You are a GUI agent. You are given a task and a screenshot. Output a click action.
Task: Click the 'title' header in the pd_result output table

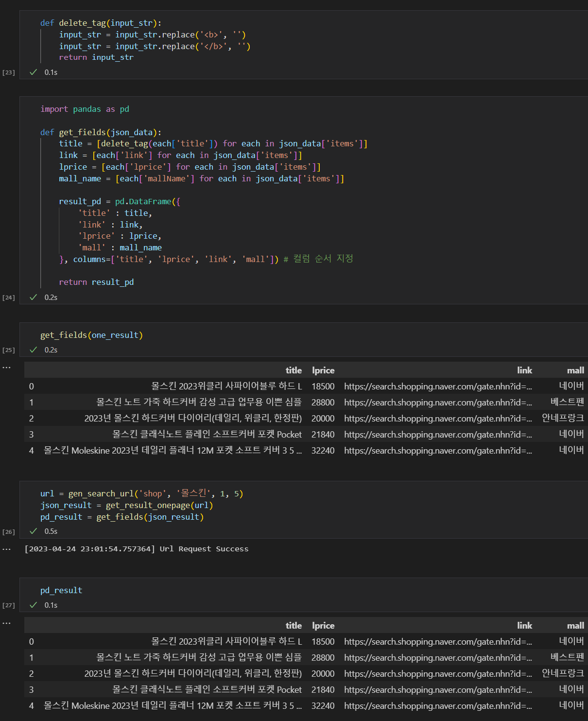click(294, 625)
